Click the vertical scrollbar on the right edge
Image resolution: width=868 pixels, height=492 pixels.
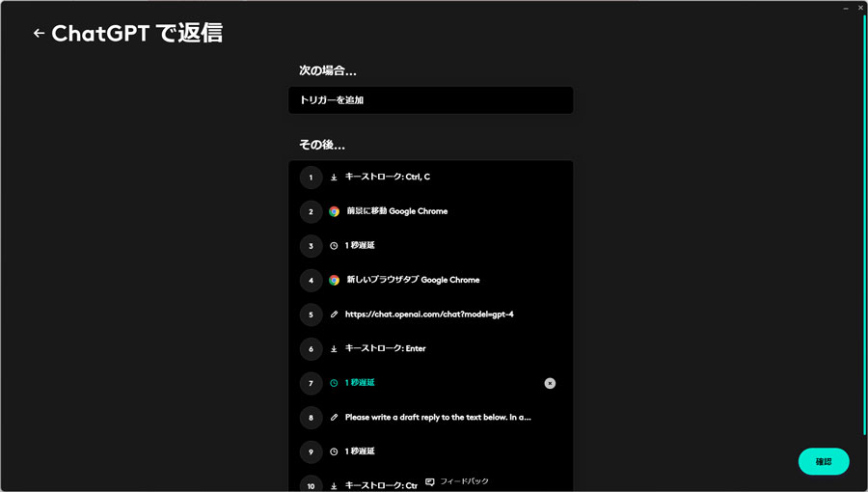(865, 221)
